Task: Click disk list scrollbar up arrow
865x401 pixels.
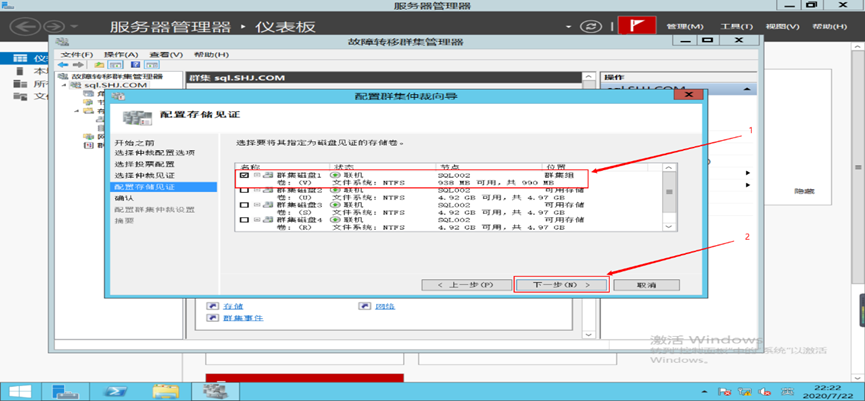Action: click(x=669, y=167)
